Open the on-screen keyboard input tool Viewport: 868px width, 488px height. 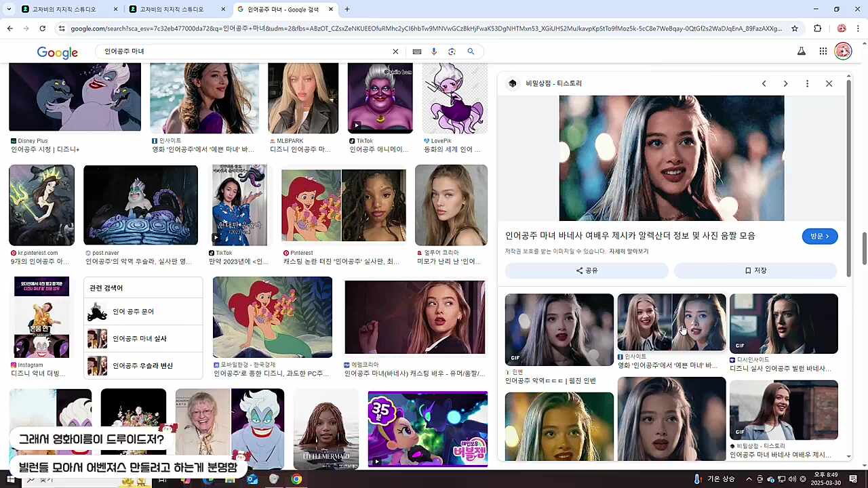pos(416,52)
